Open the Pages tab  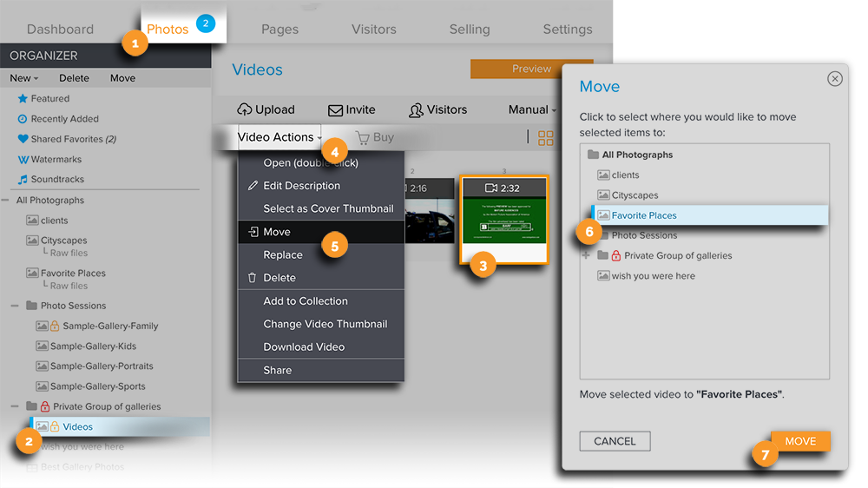pos(279,30)
